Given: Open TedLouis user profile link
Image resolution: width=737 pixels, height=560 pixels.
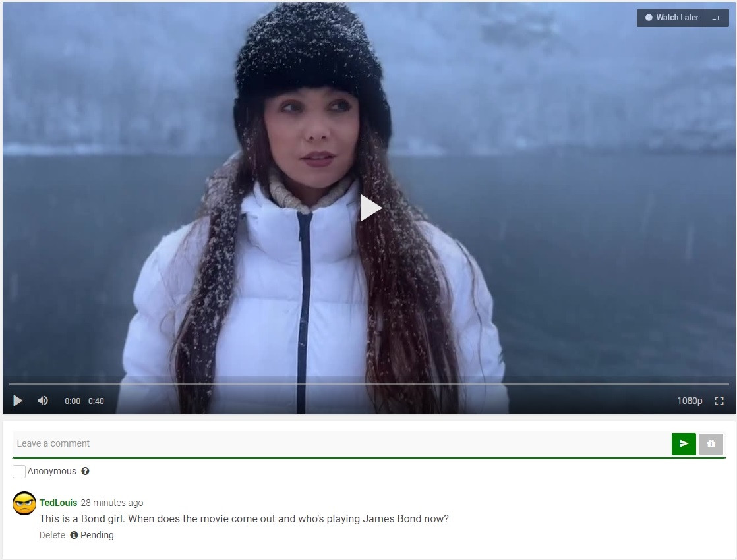Looking at the screenshot, I should (58, 503).
